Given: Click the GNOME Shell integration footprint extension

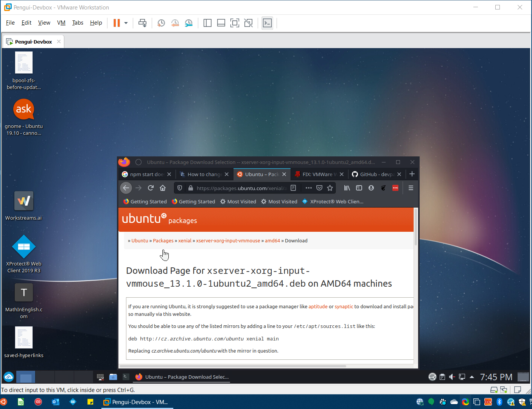Looking at the screenshot, I should pos(383,188).
